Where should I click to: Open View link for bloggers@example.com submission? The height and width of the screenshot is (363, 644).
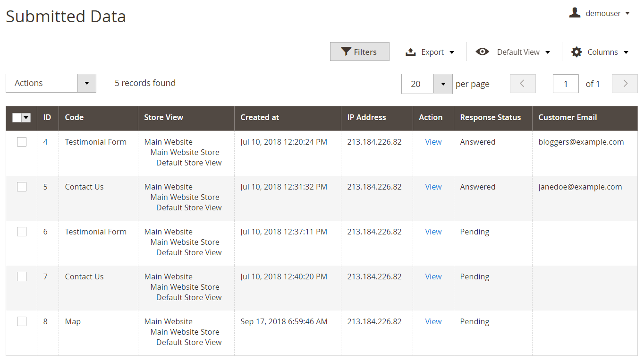pos(433,142)
